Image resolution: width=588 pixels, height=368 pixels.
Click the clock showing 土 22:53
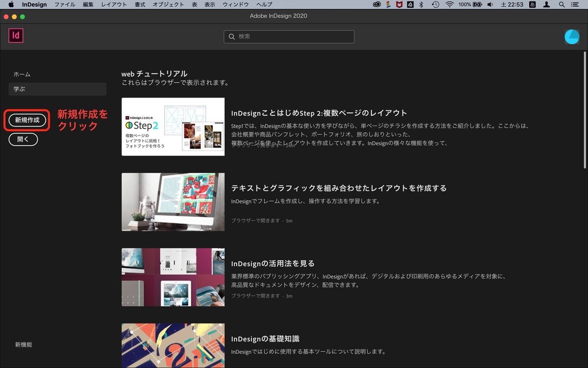512,4
